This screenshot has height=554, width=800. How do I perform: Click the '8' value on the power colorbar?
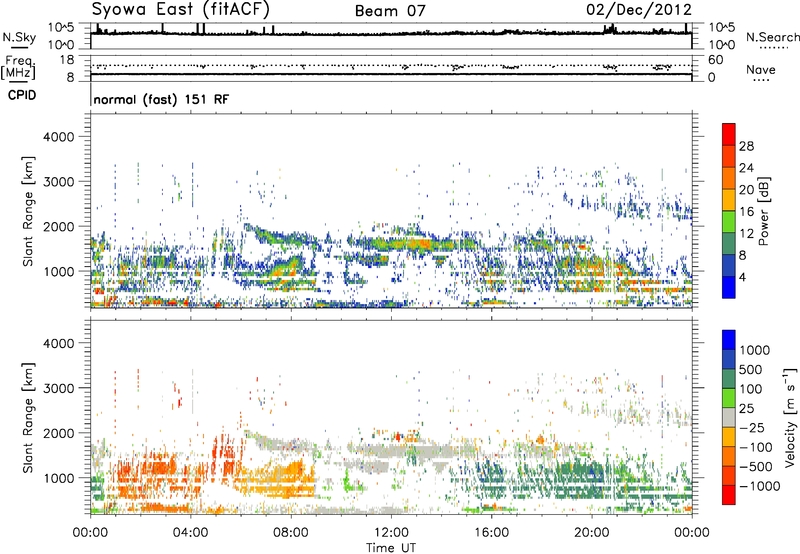[743, 255]
